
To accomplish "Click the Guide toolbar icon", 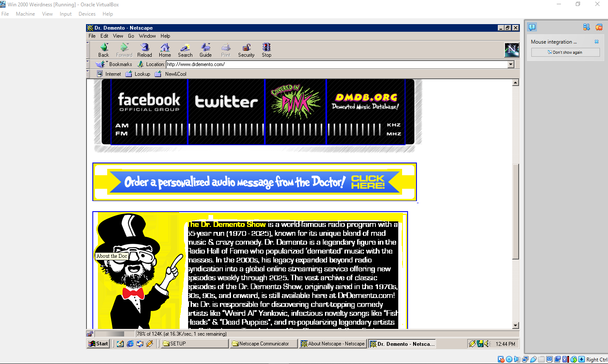I will [x=205, y=50].
